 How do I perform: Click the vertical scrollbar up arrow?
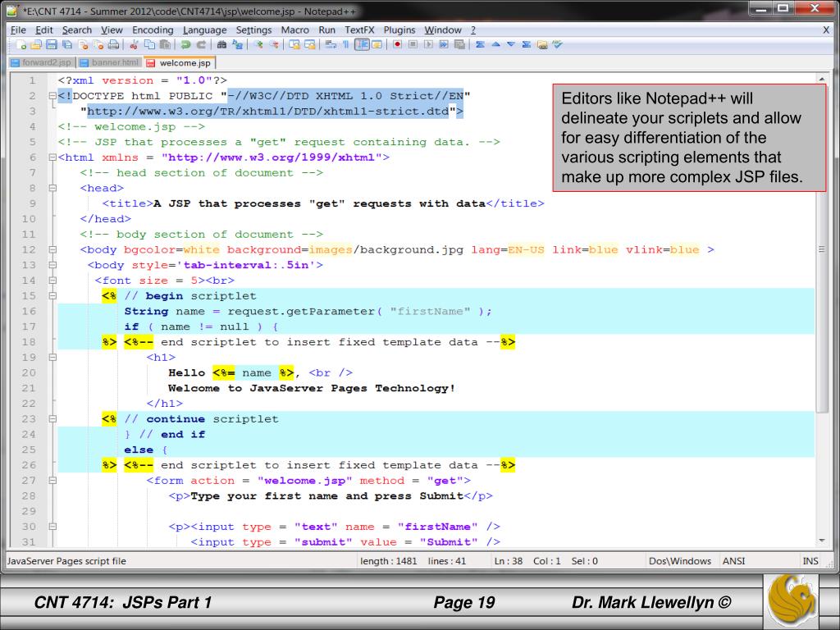tap(822, 79)
